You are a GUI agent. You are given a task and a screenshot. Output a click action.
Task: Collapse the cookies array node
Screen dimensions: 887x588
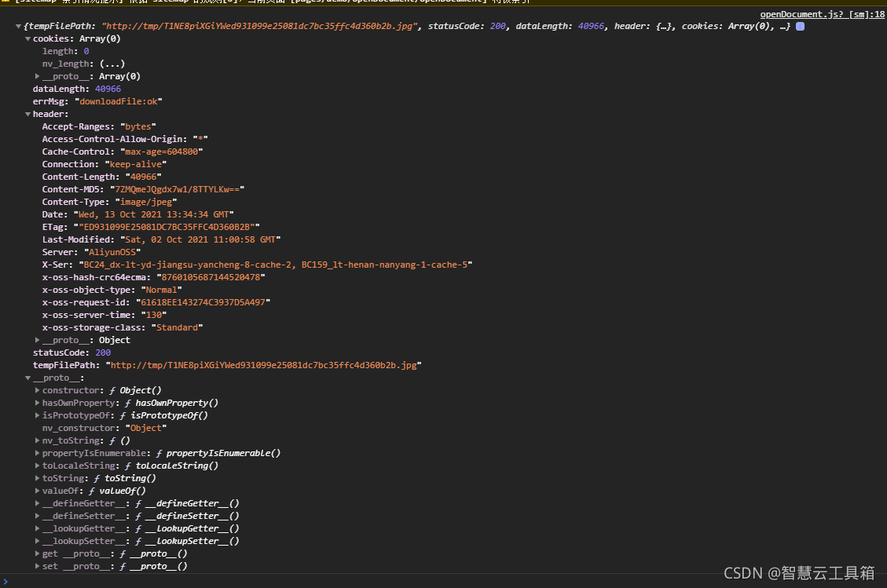coord(28,38)
